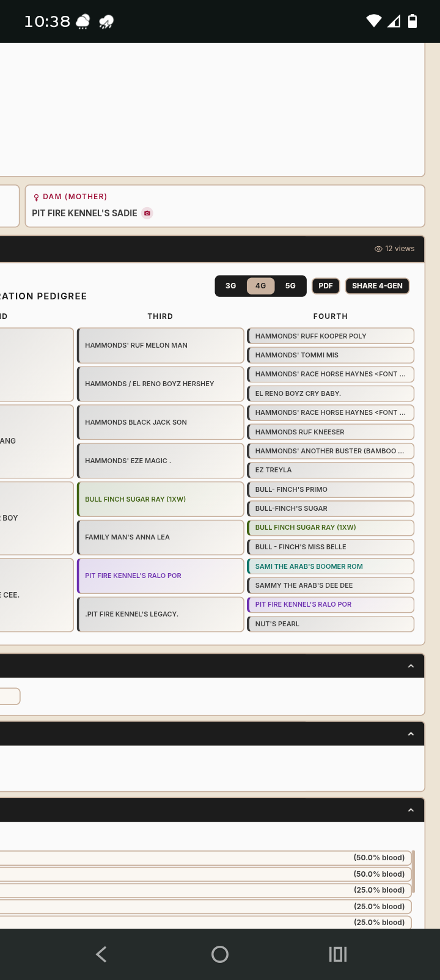
Task: Open EZ Treyla ancestor
Action: (331, 470)
